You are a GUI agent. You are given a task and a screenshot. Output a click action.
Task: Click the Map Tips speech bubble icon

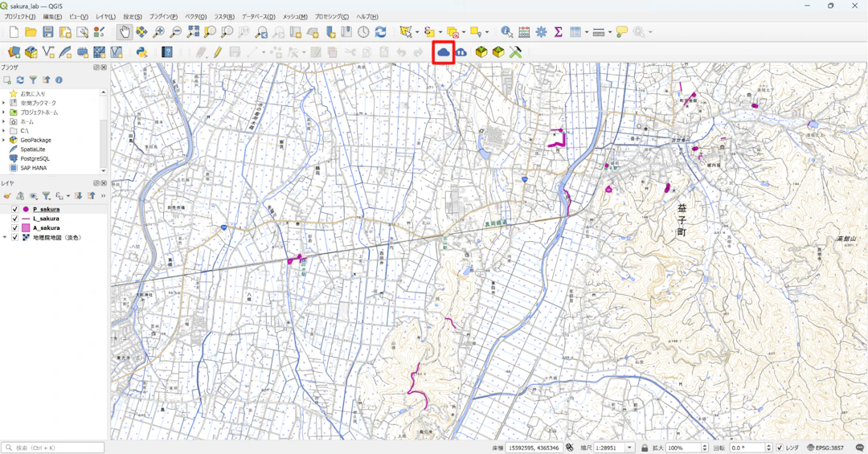pos(621,32)
